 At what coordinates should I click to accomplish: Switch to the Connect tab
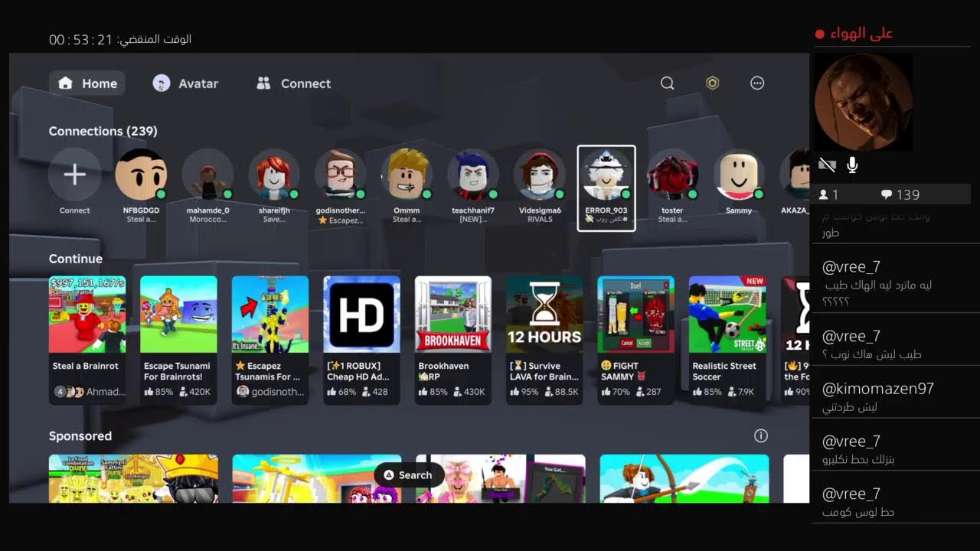pos(294,83)
